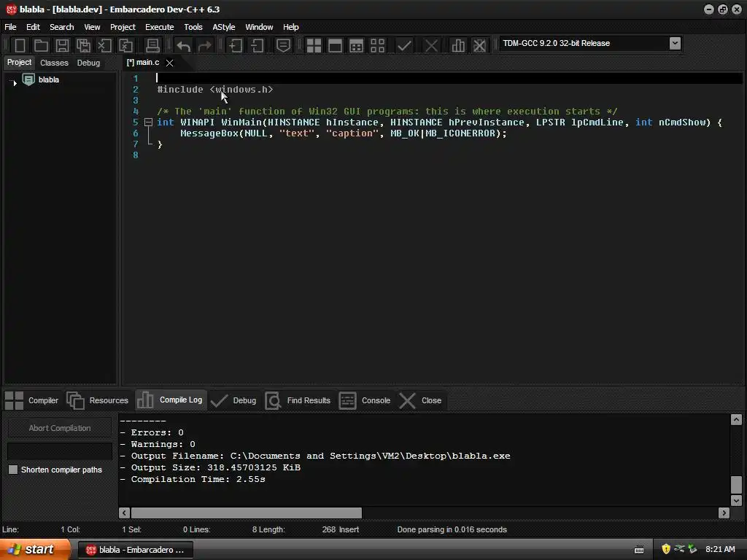This screenshot has width=747, height=560.
Task: Close the main.c editor tab
Action: click(169, 63)
